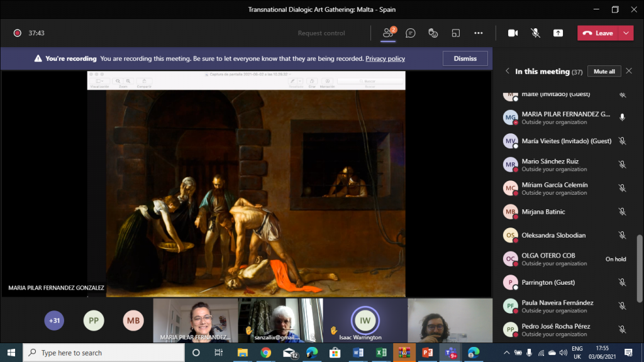
Task: Dismiss the recording notification banner
Action: click(465, 58)
